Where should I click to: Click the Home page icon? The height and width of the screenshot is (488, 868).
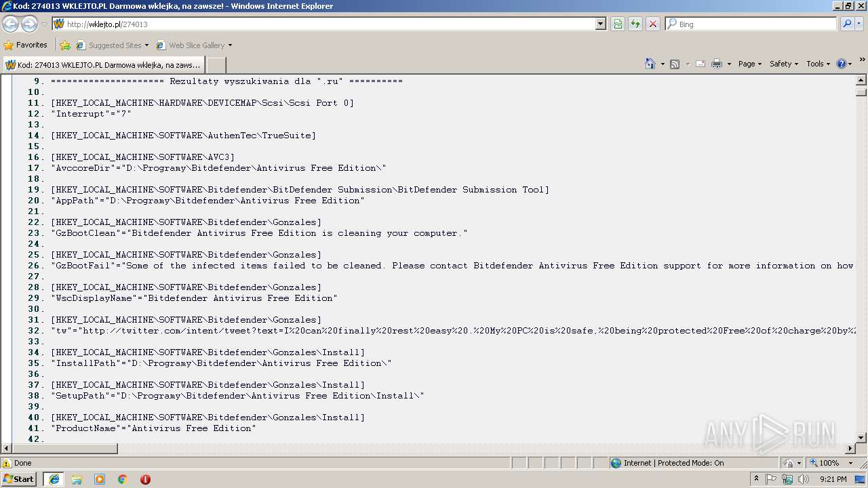coord(650,64)
